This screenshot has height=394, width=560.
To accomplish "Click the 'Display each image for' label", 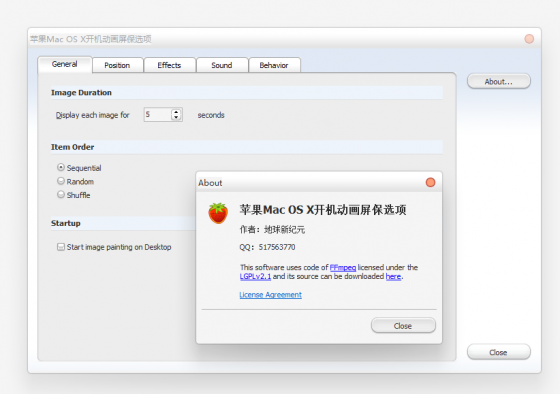I will click(92, 115).
